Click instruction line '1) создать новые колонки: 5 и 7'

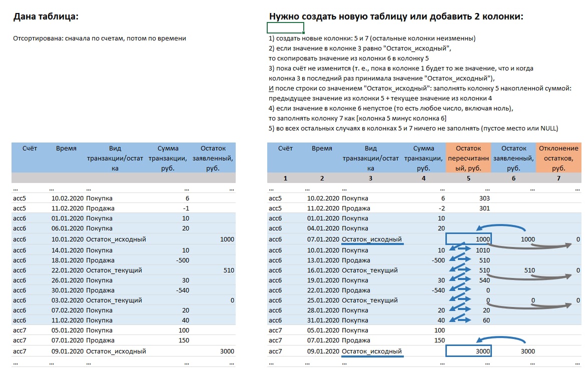pos(372,38)
